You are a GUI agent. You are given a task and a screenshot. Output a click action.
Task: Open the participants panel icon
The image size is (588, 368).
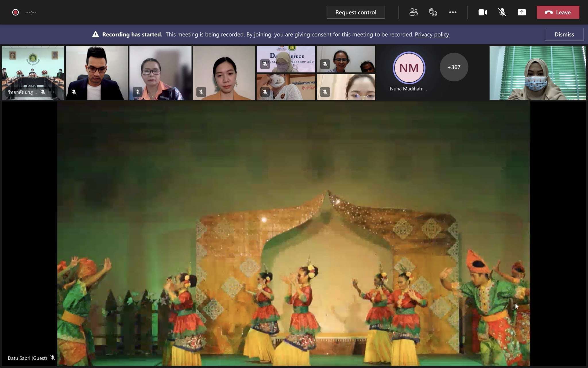(x=413, y=12)
